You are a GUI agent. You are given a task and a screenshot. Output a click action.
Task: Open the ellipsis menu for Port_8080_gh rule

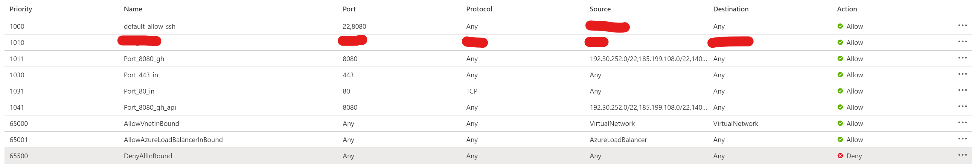(x=962, y=58)
